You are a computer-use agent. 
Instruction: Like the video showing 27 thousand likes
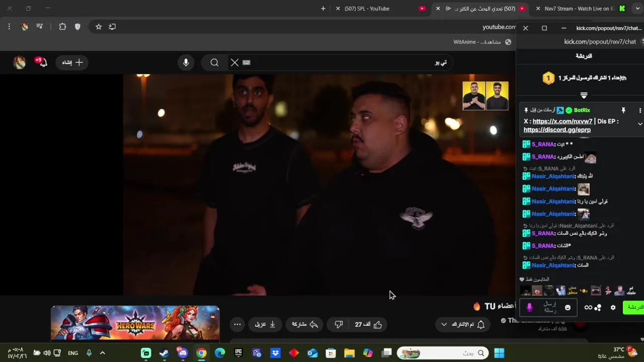point(369,324)
